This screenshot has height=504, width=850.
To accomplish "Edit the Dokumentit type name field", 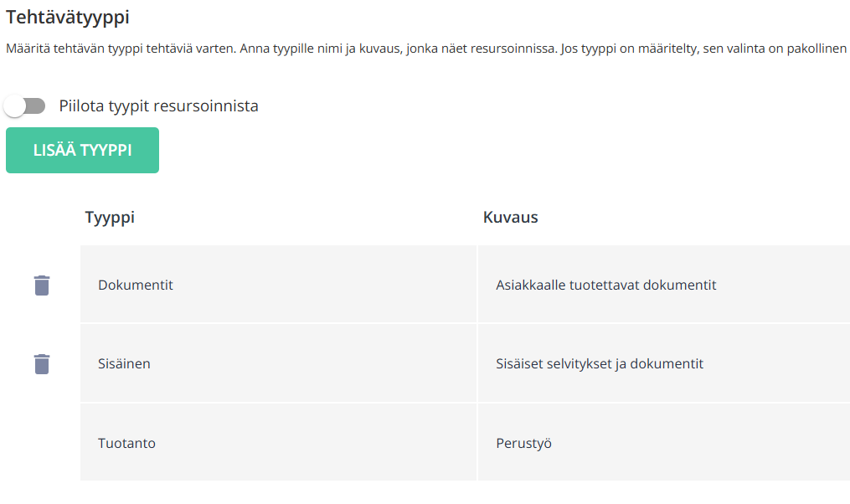I will [278, 285].
